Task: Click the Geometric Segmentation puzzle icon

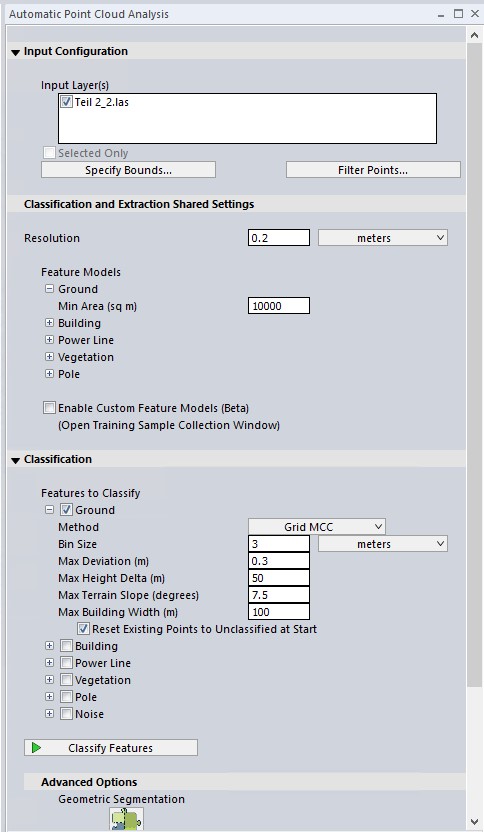Action: coord(127,819)
